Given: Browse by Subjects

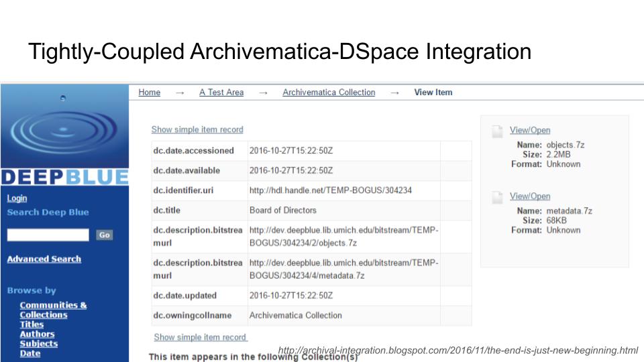Looking at the screenshot, I should (x=39, y=343).
